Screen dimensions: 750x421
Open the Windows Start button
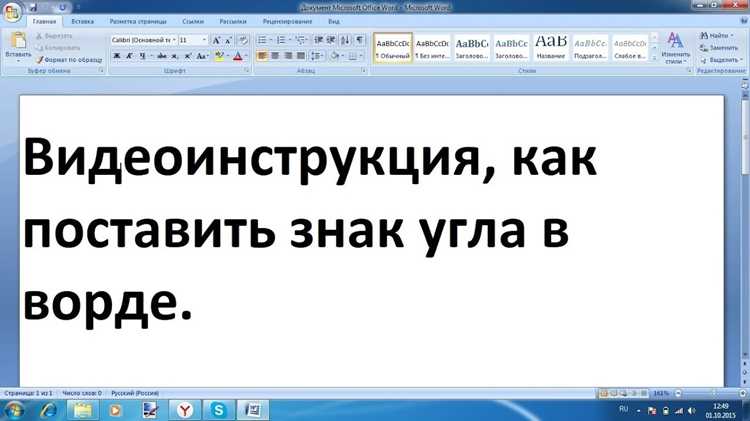pos(13,410)
